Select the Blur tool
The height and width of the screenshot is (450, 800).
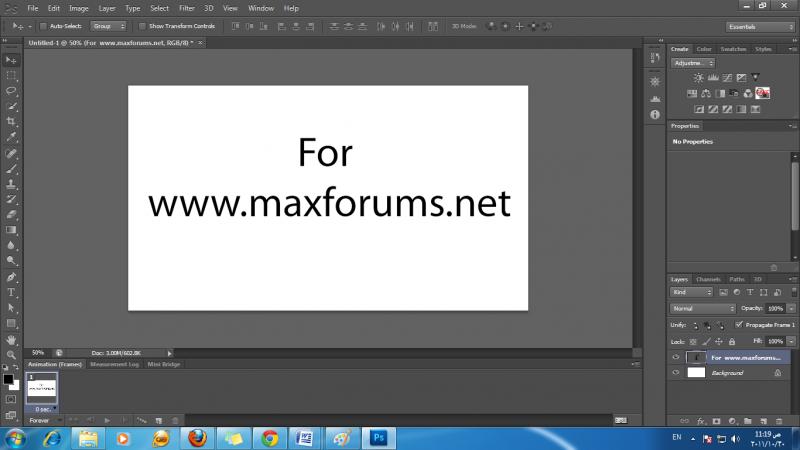11,245
